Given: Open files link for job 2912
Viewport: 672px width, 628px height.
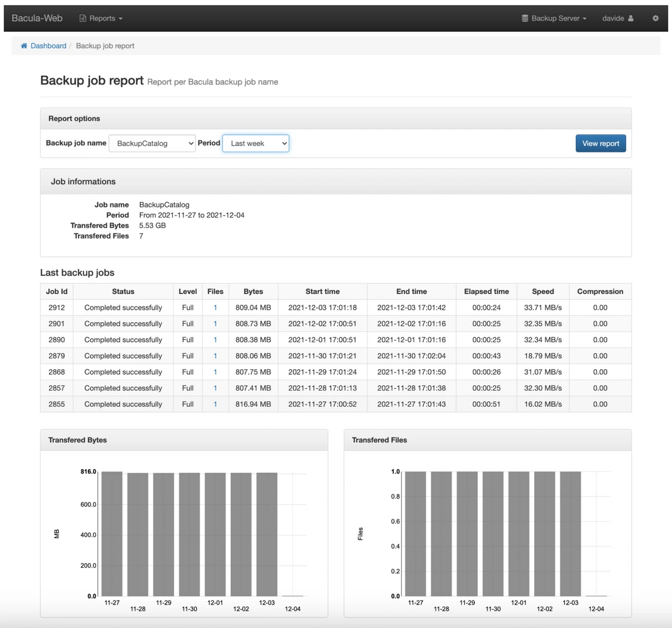Looking at the screenshot, I should (215, 308).
